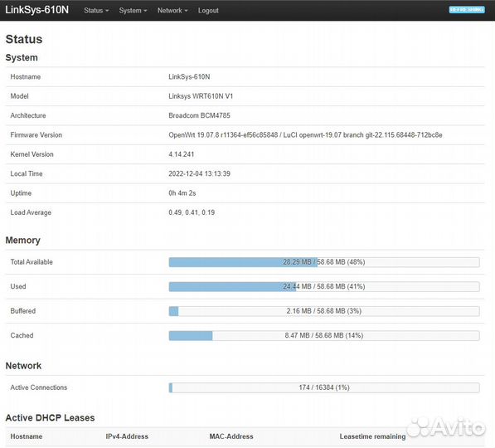Click the Model row label

[19, 96]
